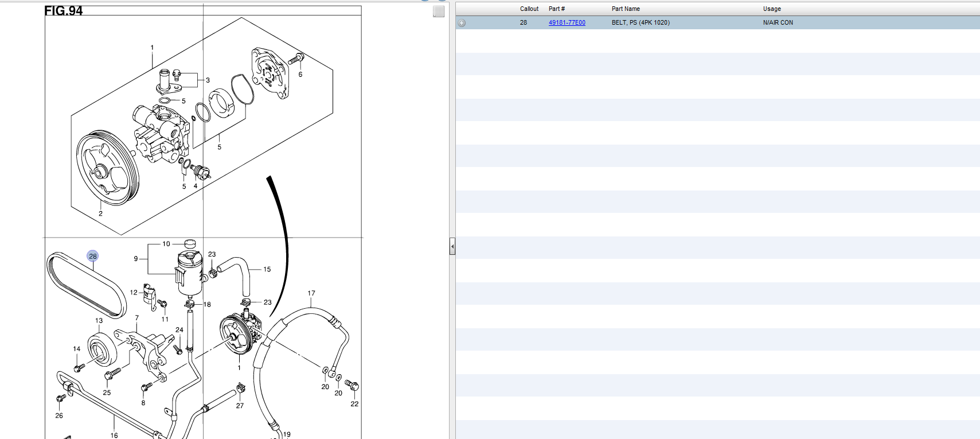Select callout 10 for the reservoir cap
980x439 pixels.
(x=166, y=244)
